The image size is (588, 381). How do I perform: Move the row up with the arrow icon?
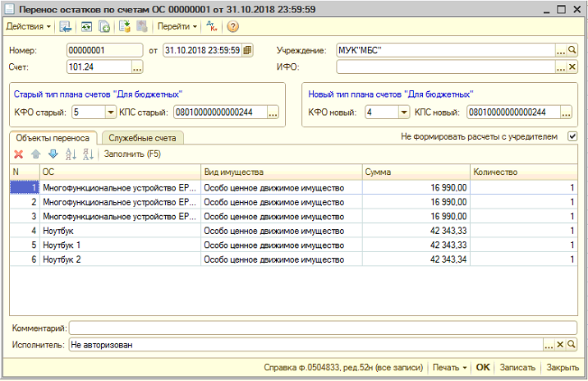coord(36,154)
